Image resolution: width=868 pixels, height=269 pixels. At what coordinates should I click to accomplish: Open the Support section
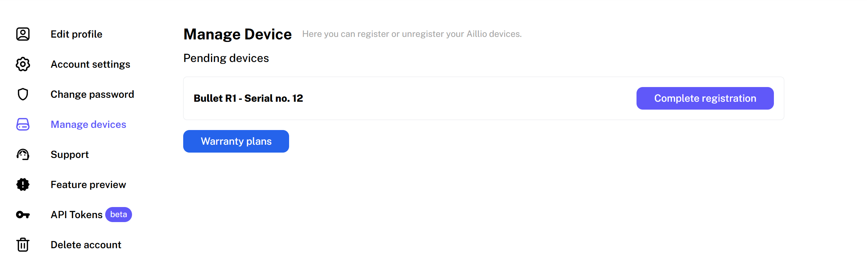tap(70, 154)
